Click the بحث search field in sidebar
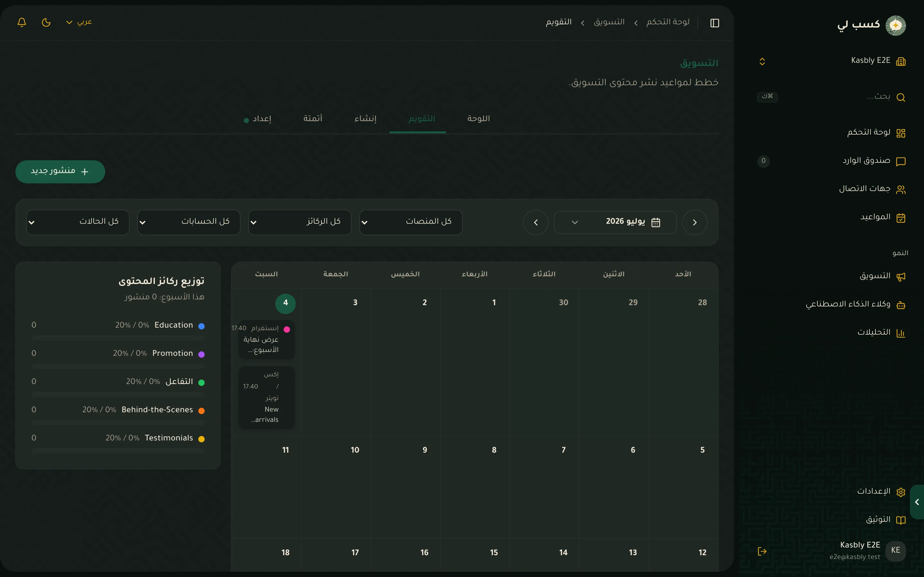 pyautogui.click(x=832, y=97)
